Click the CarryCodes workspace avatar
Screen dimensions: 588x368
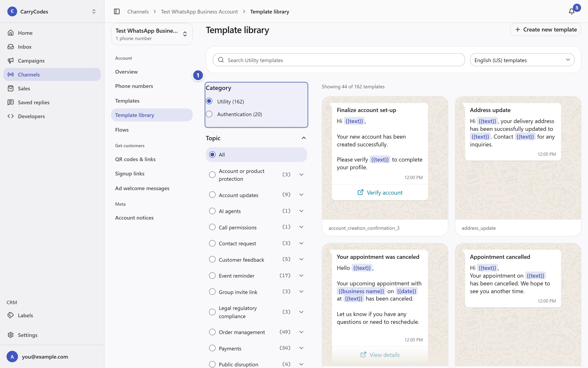coord(12,11)
